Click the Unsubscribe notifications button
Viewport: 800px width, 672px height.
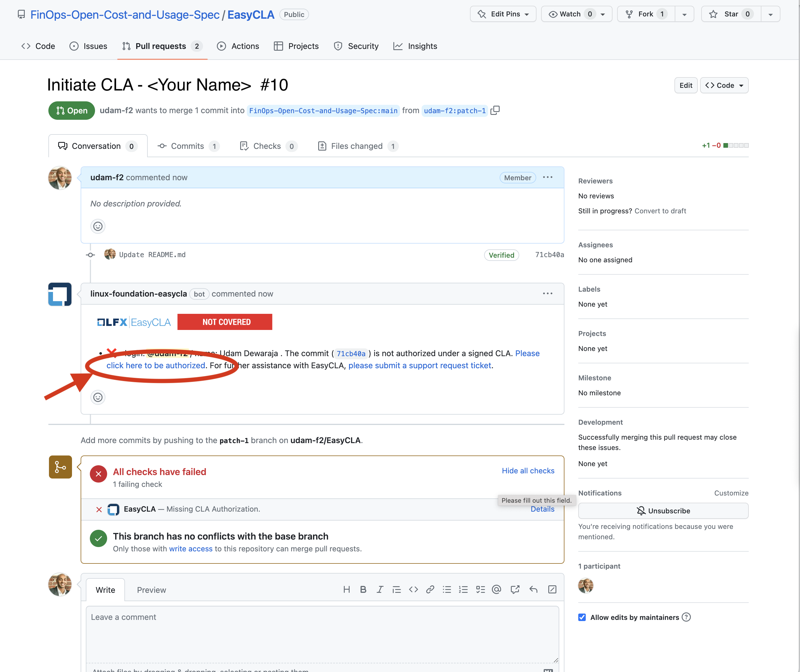[663, 511]
